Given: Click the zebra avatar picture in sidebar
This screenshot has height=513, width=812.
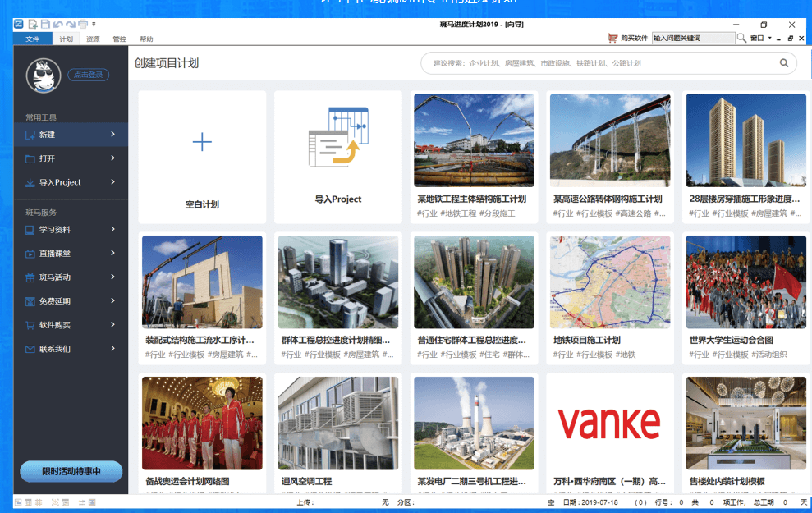Looking at the screenshot, I should 44,76.
